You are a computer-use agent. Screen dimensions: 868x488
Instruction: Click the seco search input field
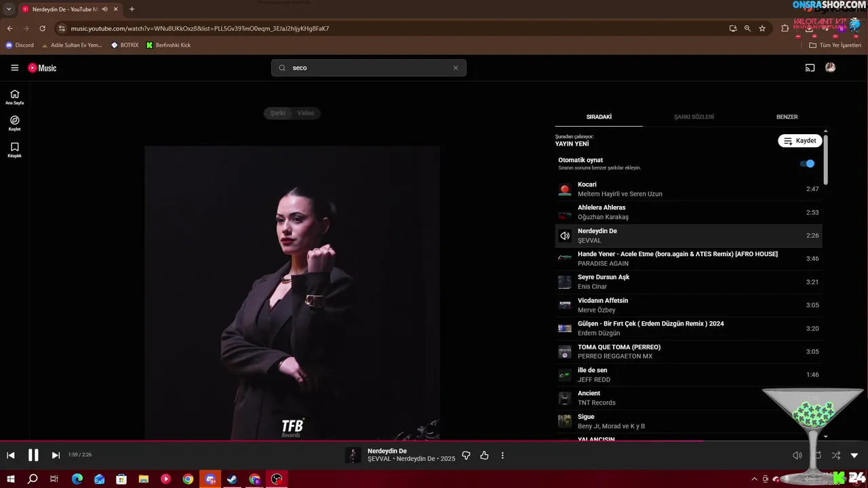pyautogui.click(x=370, y=68)
